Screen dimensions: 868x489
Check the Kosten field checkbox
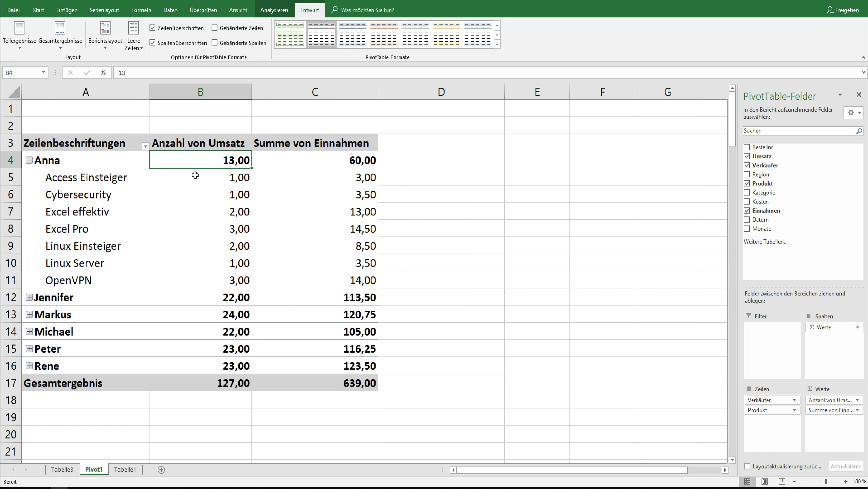tap(747, 201)
